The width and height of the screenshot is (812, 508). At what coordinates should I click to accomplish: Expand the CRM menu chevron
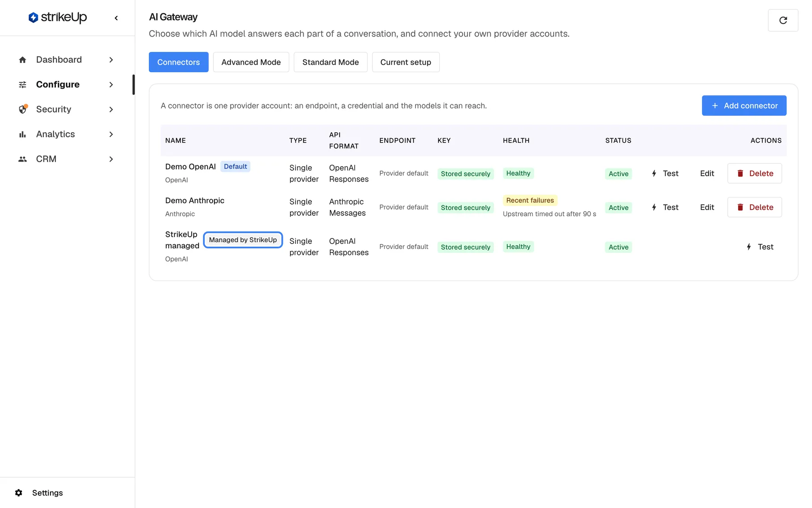[111, 159]
